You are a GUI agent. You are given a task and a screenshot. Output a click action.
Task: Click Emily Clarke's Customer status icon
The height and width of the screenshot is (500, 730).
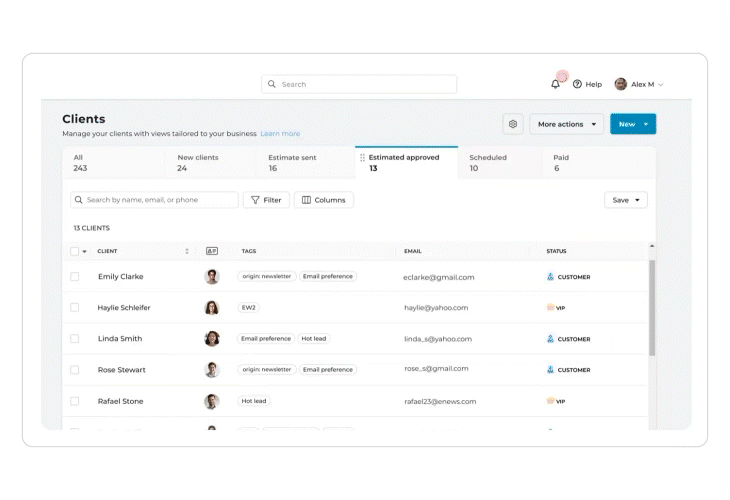pos(550,277)
